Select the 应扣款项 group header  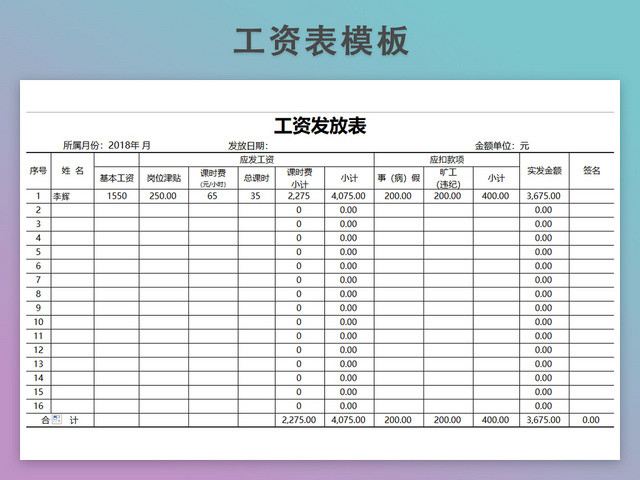coord(447,160)
